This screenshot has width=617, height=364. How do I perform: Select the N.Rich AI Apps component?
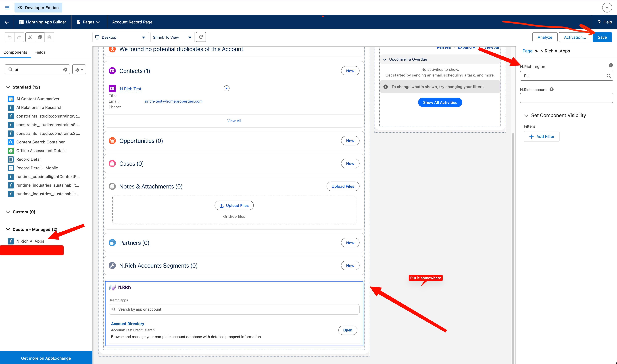click(x=30, y=241)
